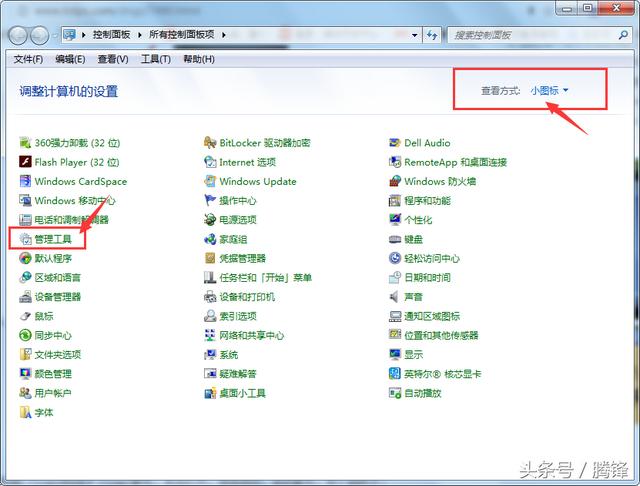Click 颜色管理 monitor icon
The width and height of the screenshot is (640, 486).
coord(25,374)
